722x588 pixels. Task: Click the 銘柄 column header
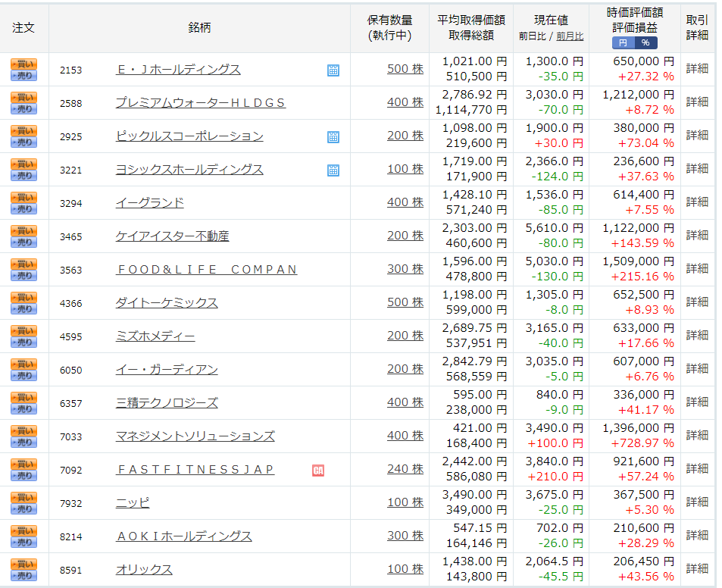(x=199, y=27)
